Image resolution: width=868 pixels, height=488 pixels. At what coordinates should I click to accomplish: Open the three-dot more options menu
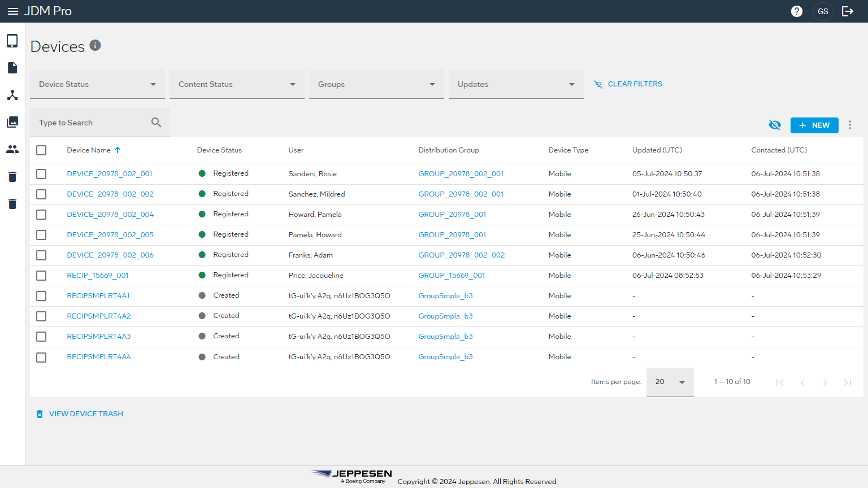(x=850, y=125)
